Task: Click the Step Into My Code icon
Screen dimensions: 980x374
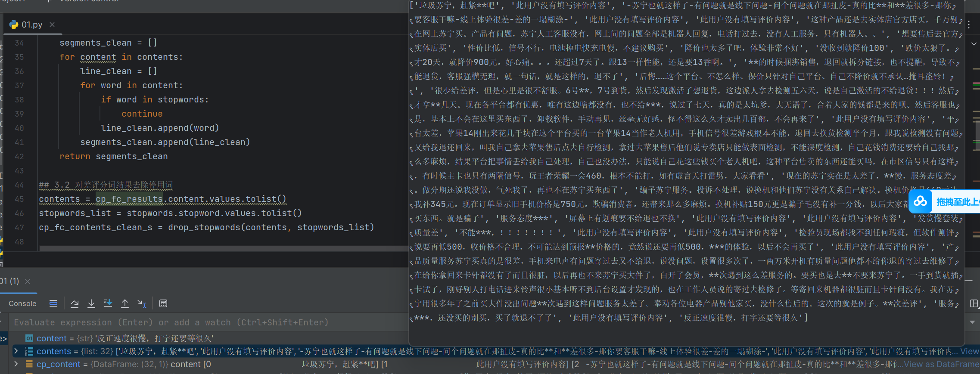Action: pos(108,303)
